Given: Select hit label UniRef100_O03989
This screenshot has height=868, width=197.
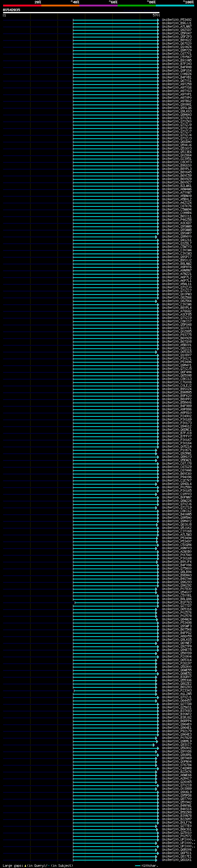Looking at the screenshot, I should (x=177, y=788).
